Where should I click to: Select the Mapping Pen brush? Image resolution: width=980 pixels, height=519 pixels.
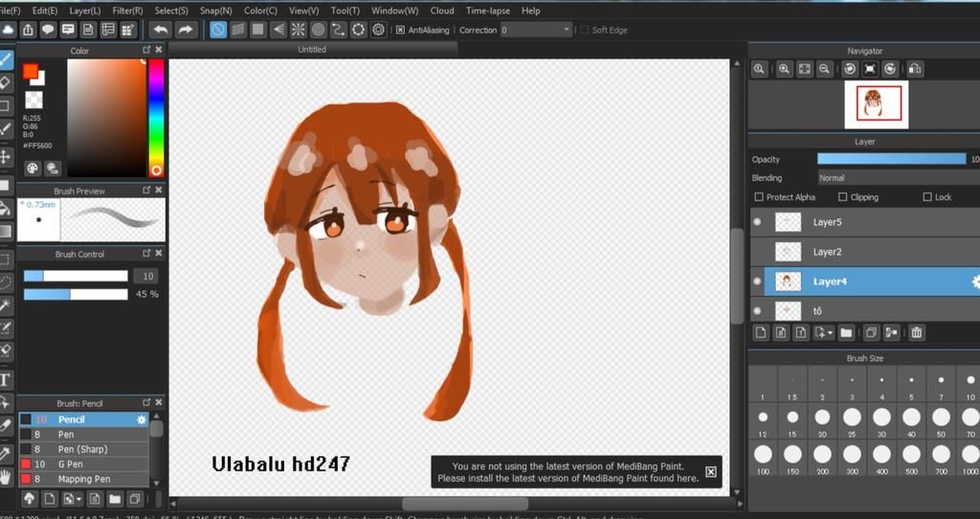point(84,479)
